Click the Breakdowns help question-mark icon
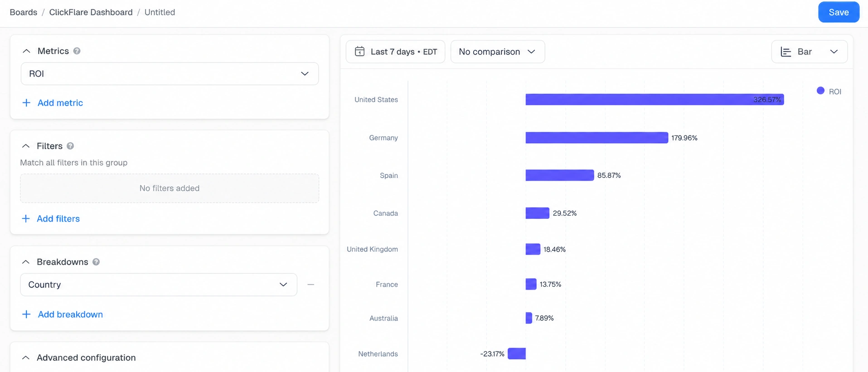Screen dimensions: 868x372 click(96, 262)
